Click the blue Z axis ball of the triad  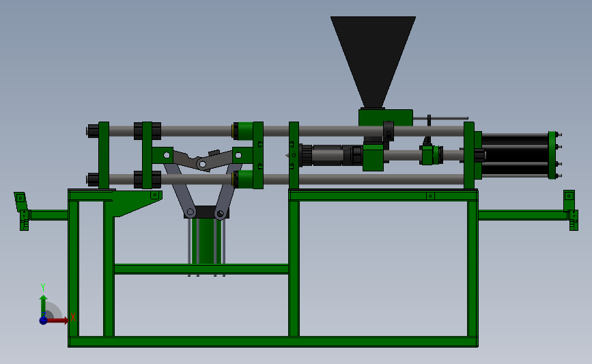click(44, 320)
